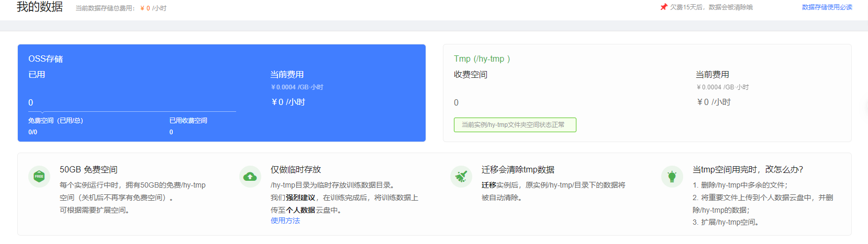Click the green lightbulb tip icon
This screenshot has height=244, width=868.
pyautogui.click(x=672, y=177)
